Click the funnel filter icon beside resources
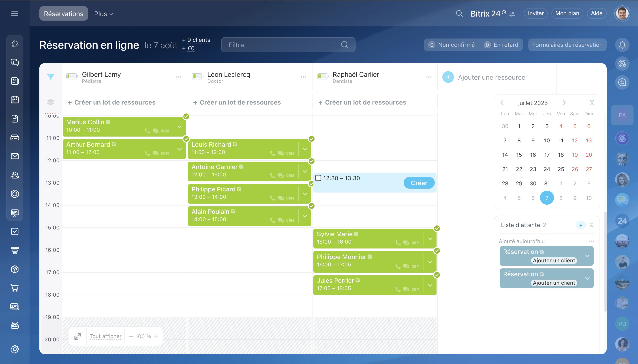 51,77
